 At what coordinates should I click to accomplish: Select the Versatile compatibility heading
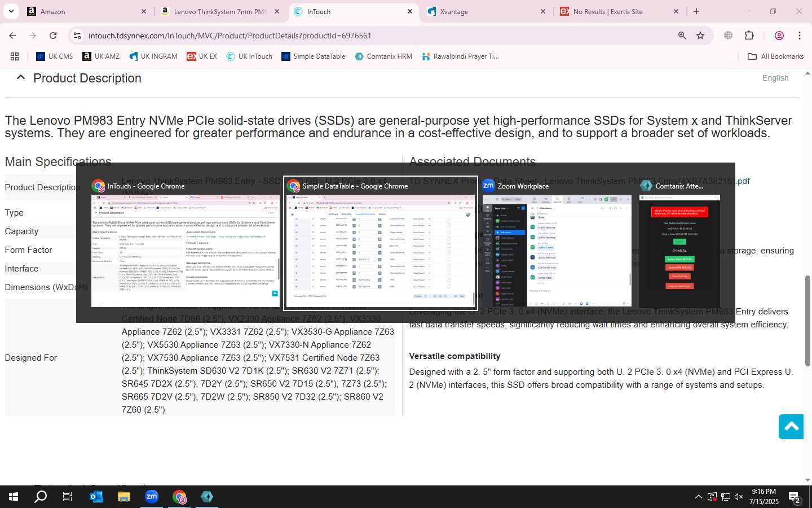[454, 356]
